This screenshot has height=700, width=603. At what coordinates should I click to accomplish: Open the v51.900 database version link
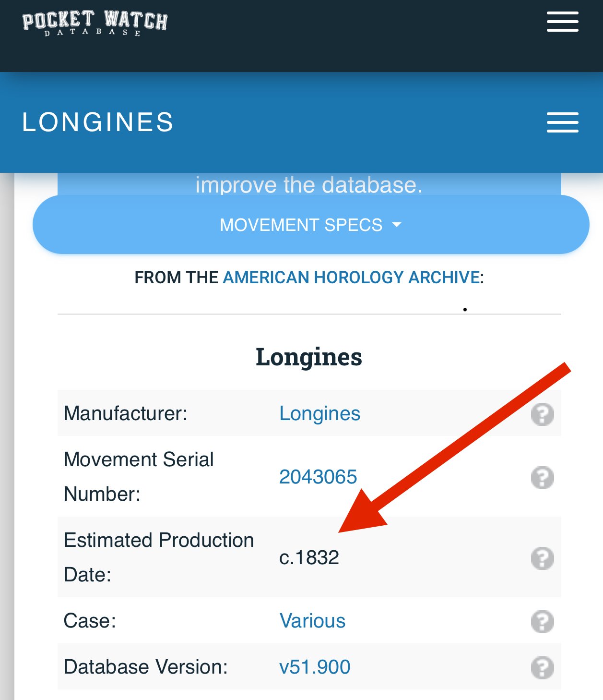[315, 667]
